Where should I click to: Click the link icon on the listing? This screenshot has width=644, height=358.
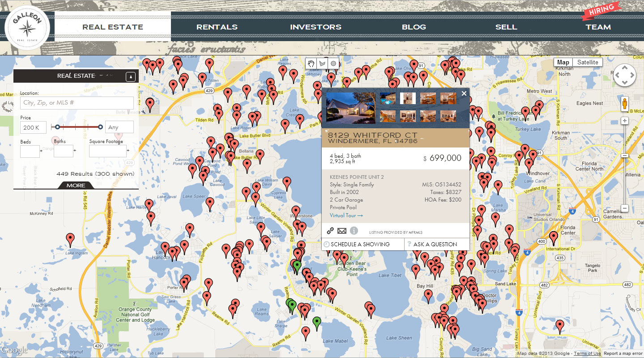point(330,231)
